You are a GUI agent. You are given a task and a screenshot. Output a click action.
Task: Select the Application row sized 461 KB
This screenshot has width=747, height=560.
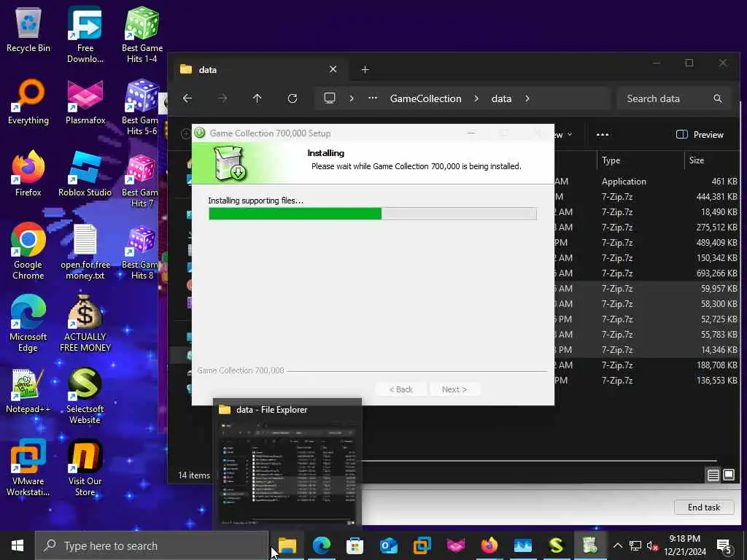click(x=646, y=182)
